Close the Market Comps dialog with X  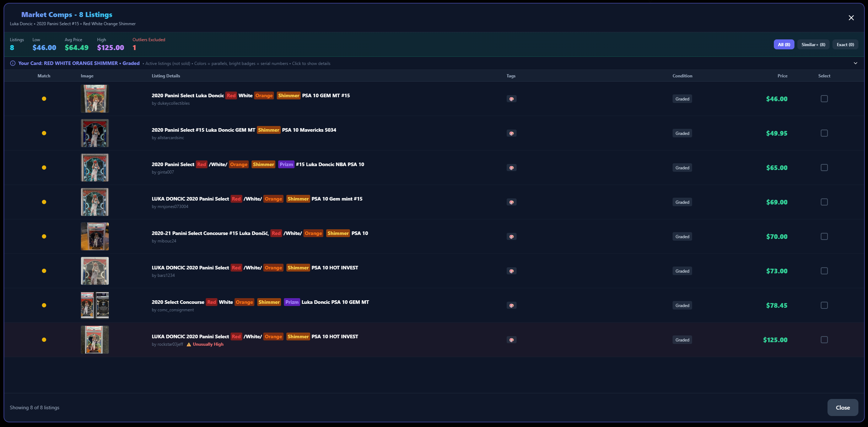click(851, 18)
